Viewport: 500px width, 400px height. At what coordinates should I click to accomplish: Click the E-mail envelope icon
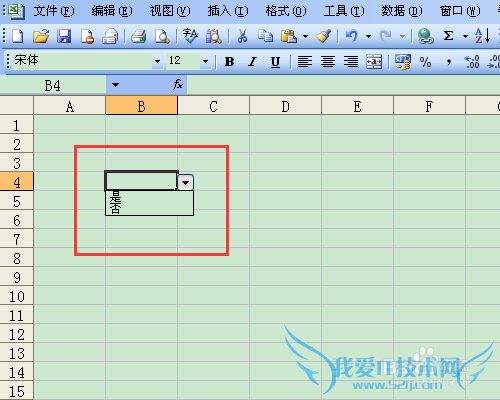tap(110, 36)
